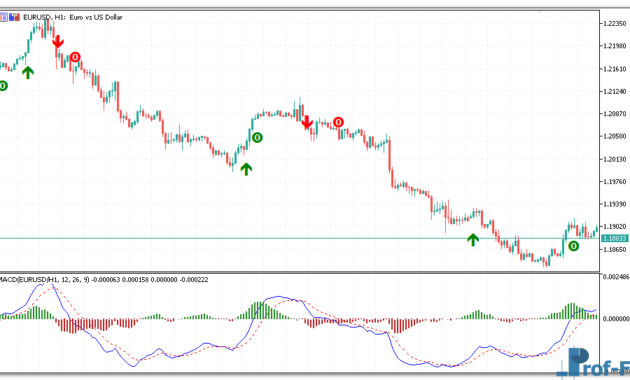Click the 1.22350 price scale label
630x380 pixels.
click(615, 24)
